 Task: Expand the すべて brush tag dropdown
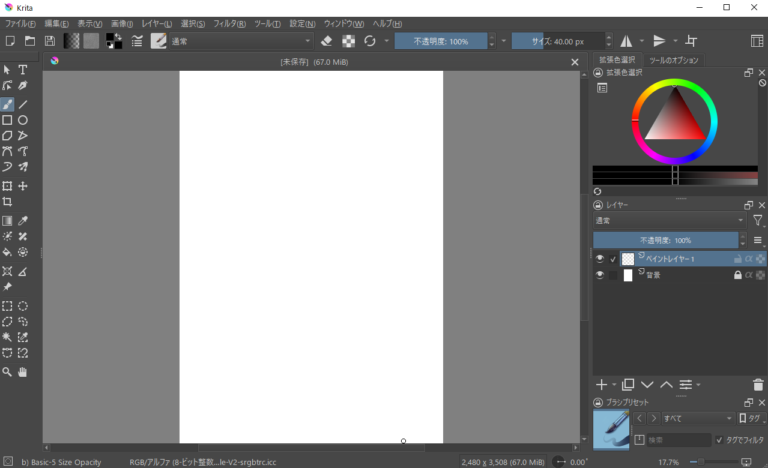699,418
